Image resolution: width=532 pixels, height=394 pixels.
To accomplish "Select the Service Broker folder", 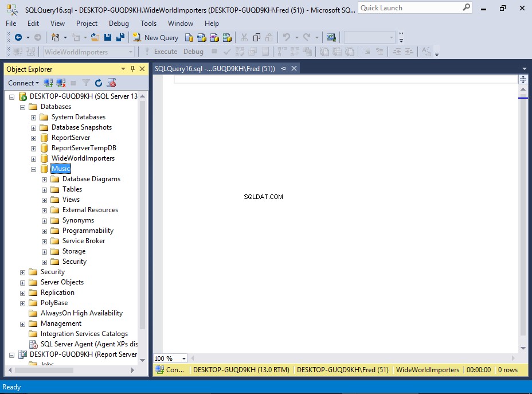I will (x=84, y=241).
